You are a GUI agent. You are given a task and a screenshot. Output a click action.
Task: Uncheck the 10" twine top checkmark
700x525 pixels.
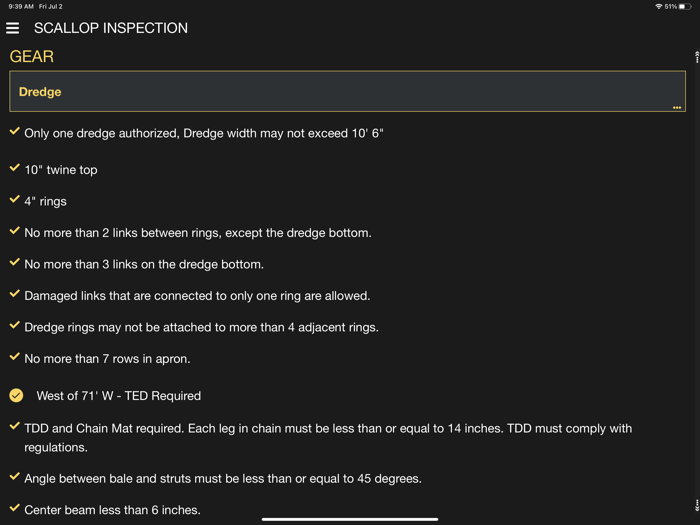point(14,169)
